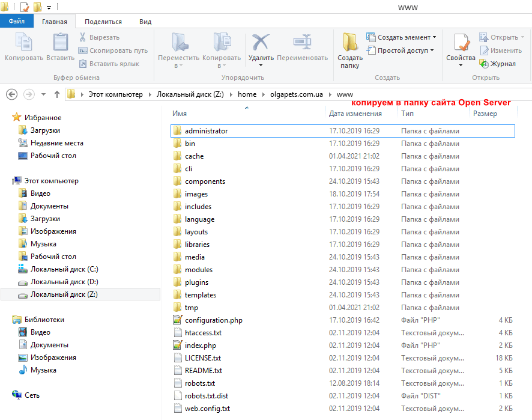Select the index.php file icon
532x420 pixels.
pyautogui.click(x=178, y=345)
